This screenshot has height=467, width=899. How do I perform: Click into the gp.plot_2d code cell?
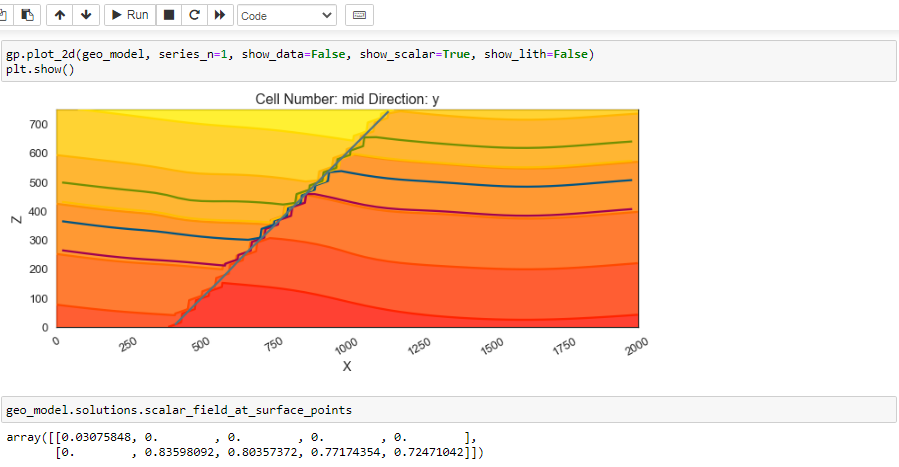click(x=449, y=61)
